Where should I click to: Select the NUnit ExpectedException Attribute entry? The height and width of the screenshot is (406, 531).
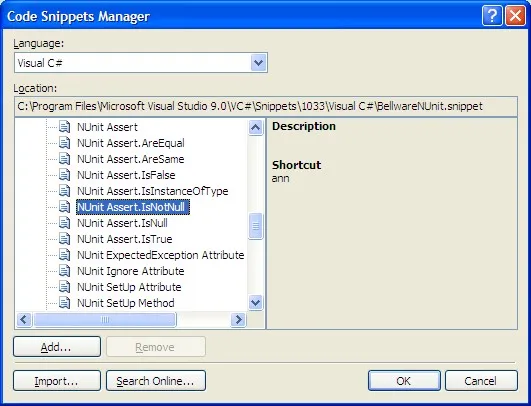pos(161,255)
